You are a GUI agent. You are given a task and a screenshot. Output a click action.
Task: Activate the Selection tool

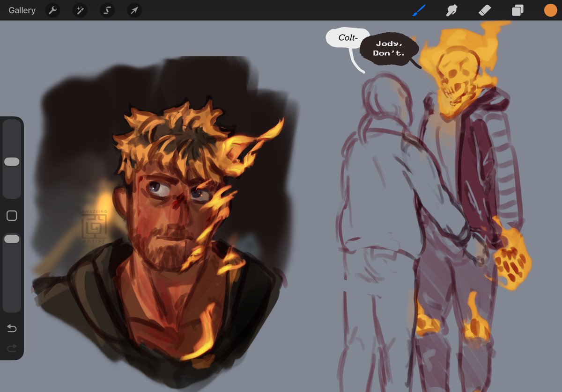(107, 10)
